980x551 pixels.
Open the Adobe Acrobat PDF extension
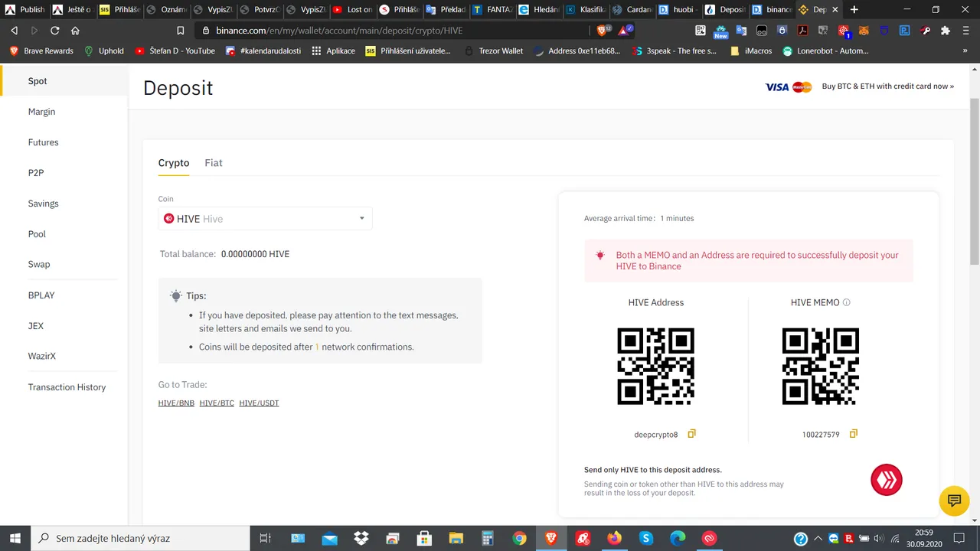802,31
